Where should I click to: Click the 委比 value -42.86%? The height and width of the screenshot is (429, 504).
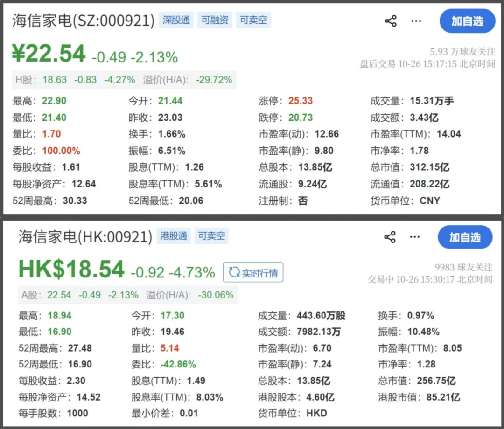point(178,364)
